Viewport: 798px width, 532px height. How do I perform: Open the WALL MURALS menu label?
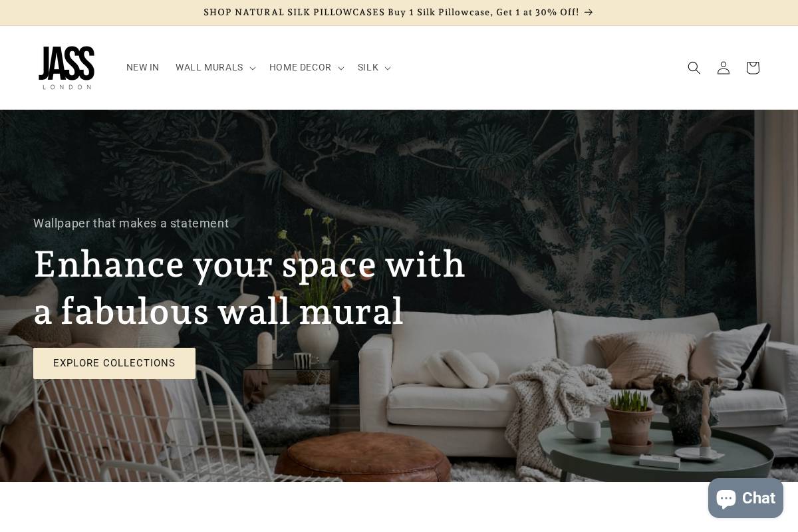coord(209,68)
